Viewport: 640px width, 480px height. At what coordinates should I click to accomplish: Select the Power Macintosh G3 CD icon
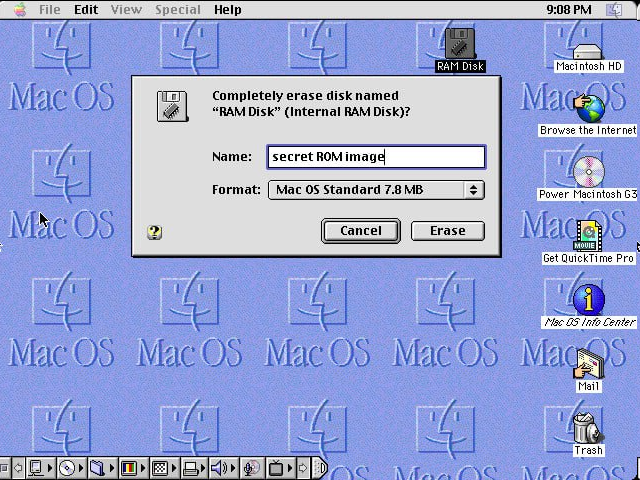coord(588,172)
